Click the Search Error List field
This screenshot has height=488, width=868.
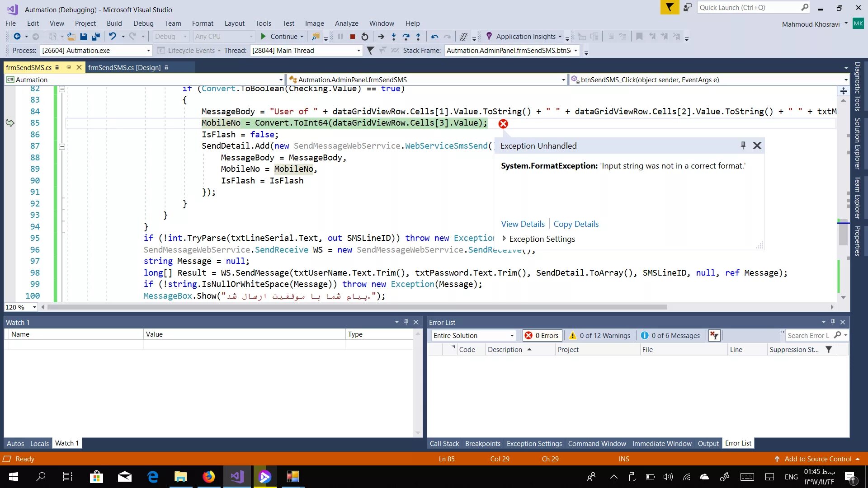[x=808, y=336]
